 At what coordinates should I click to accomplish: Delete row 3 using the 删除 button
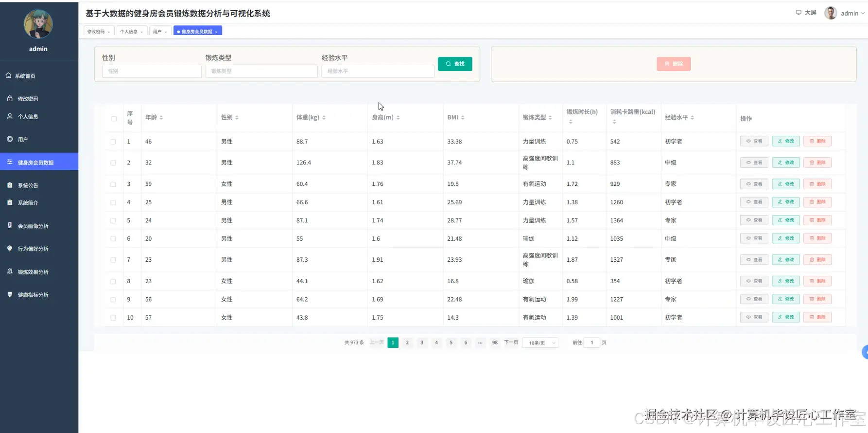(x=817, y=184)
